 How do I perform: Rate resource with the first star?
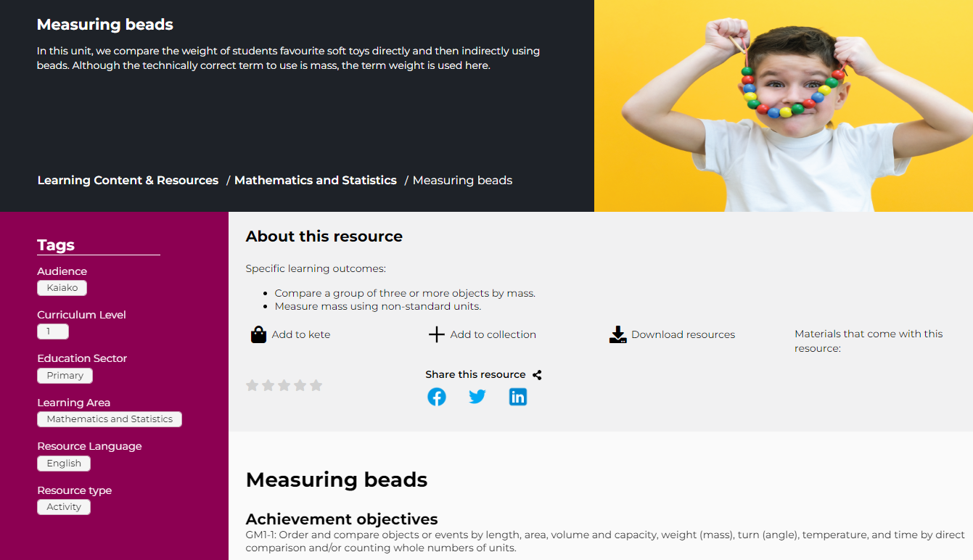point(253,385)
